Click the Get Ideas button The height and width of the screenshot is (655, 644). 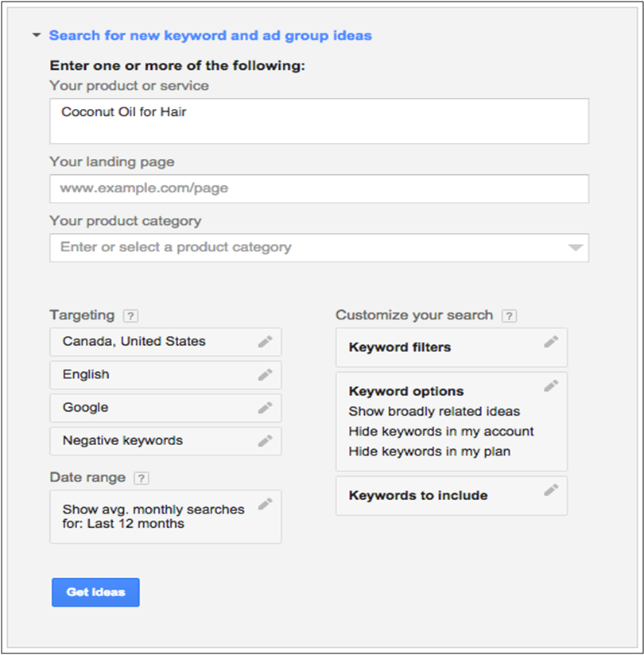95,592
